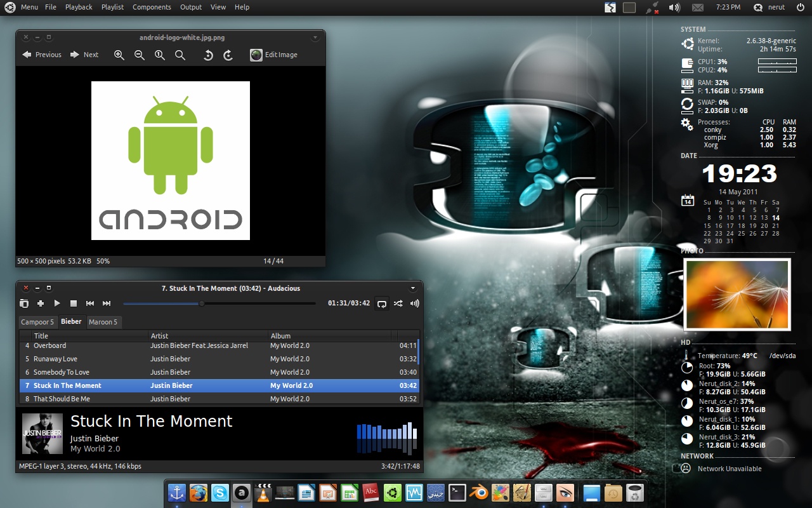The height and width of the screenshot is (508, 812).
Task: Launch Firefox from the dock
Action: click(x=199, y=492)
